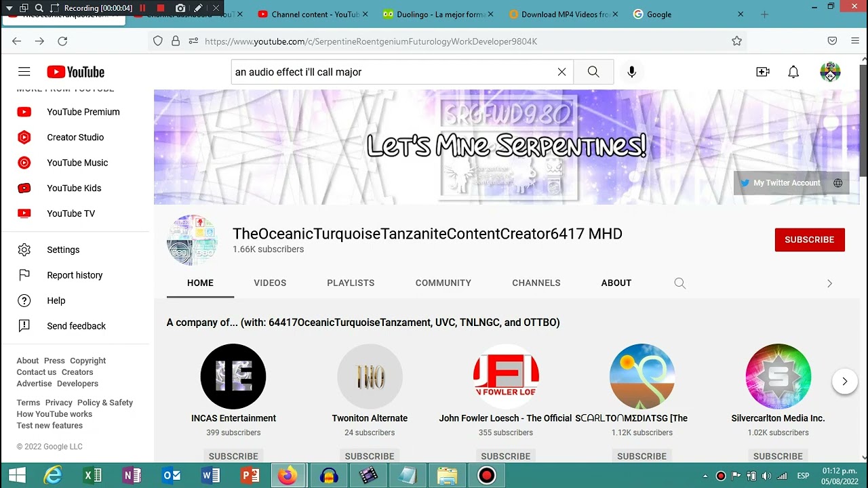Switch to the ABOUT tab
This screenshot has height=488, width=868.
(616, 283)
